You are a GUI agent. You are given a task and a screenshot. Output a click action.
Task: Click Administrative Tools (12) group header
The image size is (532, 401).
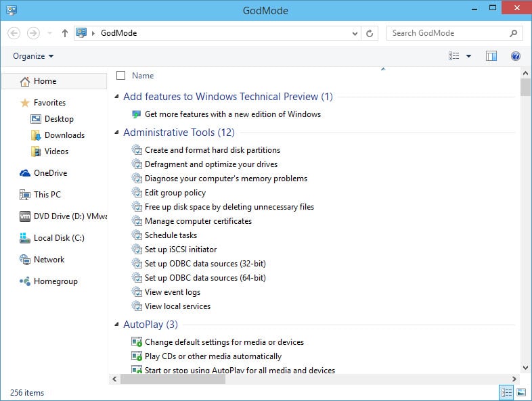point(179,133)
